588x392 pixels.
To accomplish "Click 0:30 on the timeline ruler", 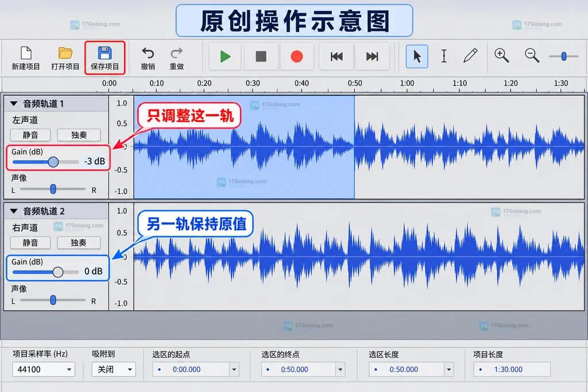I will [253, 83].
